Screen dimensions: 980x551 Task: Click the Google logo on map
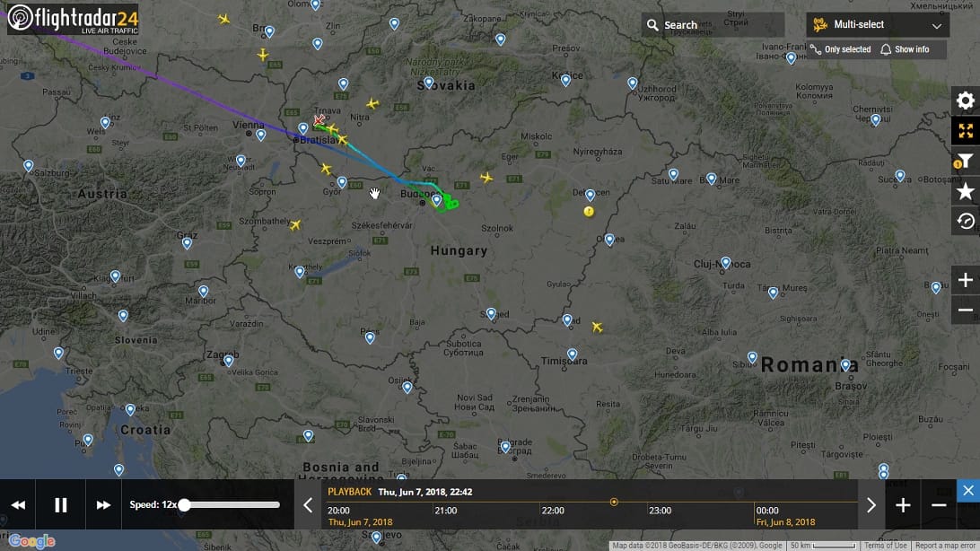click(x=32, y=541)
